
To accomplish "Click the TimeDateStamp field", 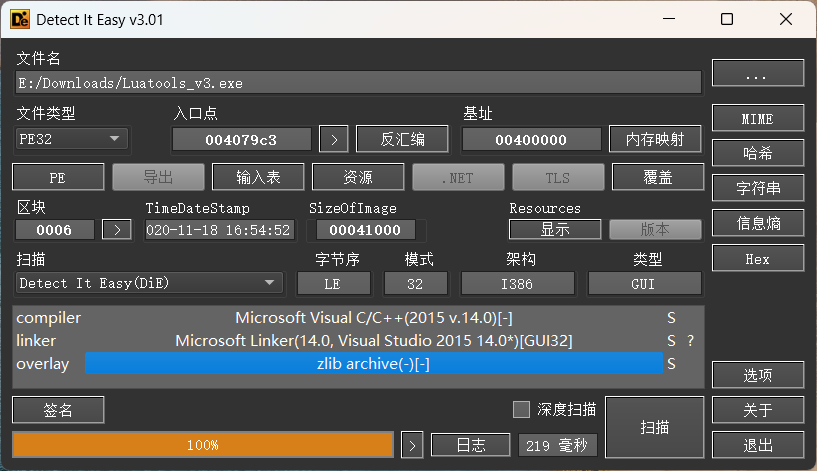I will tap(219, 230).
